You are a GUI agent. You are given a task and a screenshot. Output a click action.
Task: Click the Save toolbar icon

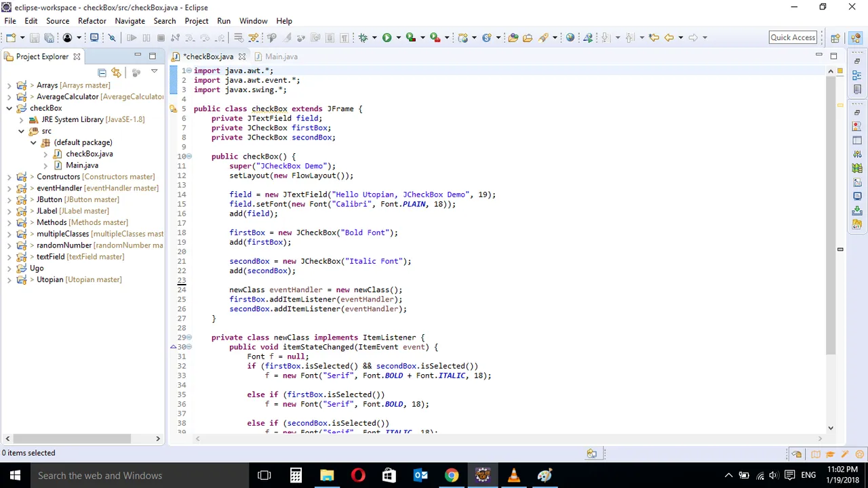coord(34,38)
